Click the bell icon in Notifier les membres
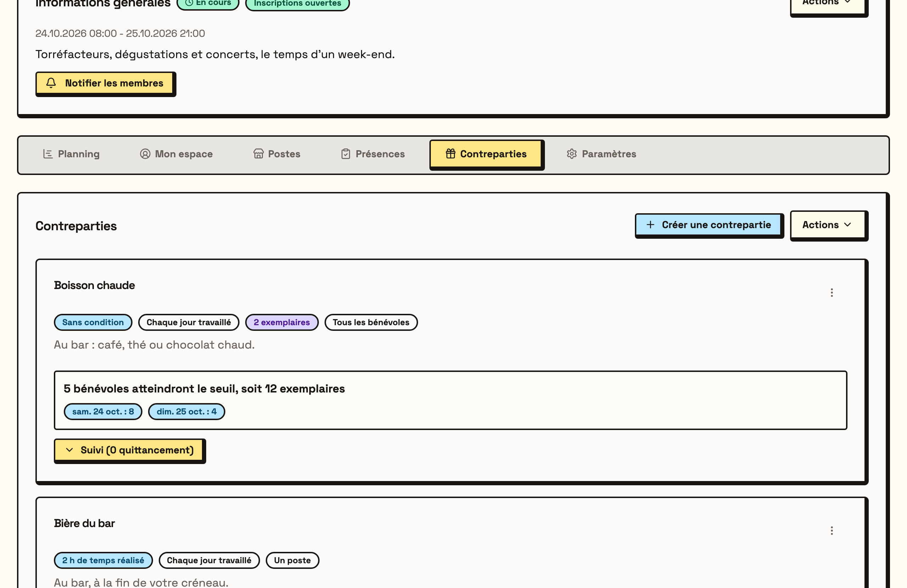This screenshot has height=588, width=907. coord(51,83)
